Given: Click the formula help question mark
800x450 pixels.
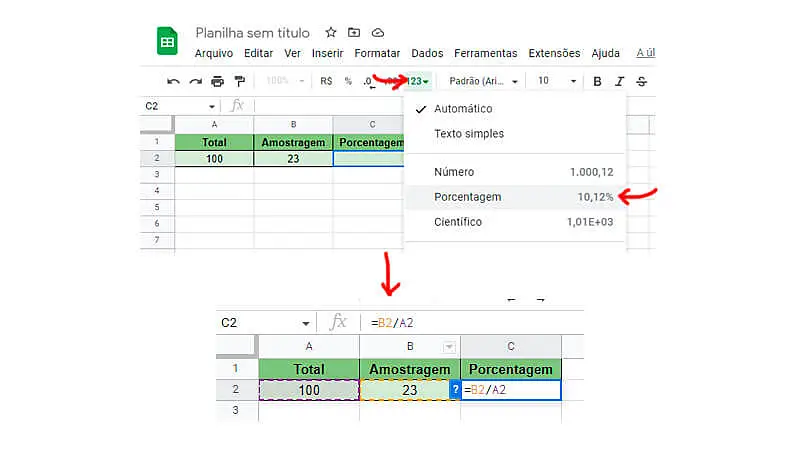Looking at the screenshot, I should 455,390.
